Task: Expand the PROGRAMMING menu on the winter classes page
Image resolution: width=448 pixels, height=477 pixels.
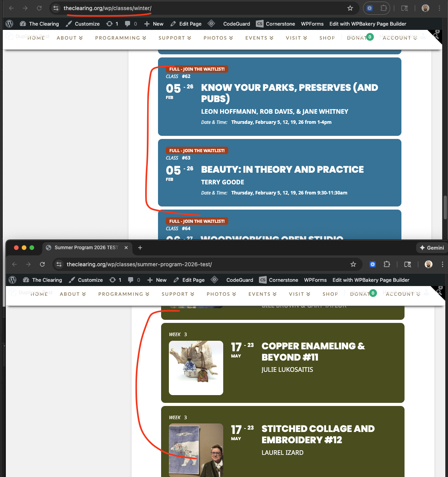Action: coord(120,38)
